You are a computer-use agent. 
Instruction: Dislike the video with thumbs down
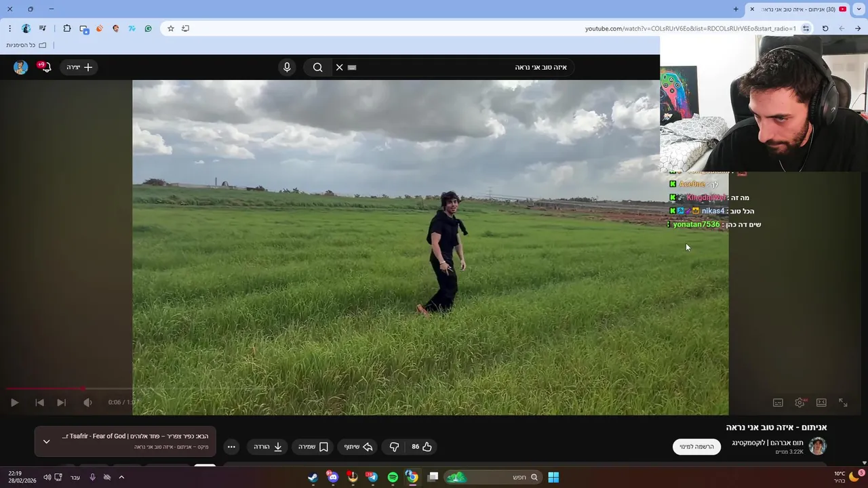click(395, 447)
